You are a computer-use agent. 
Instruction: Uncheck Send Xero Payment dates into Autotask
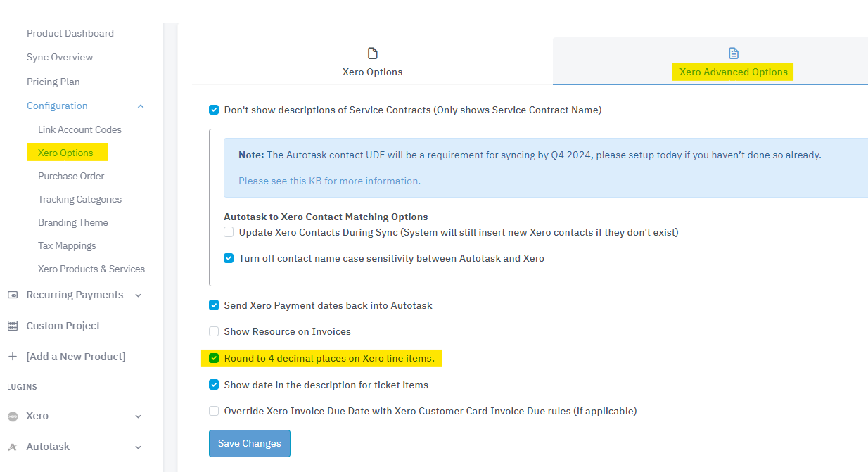click(x=214, y=305)
